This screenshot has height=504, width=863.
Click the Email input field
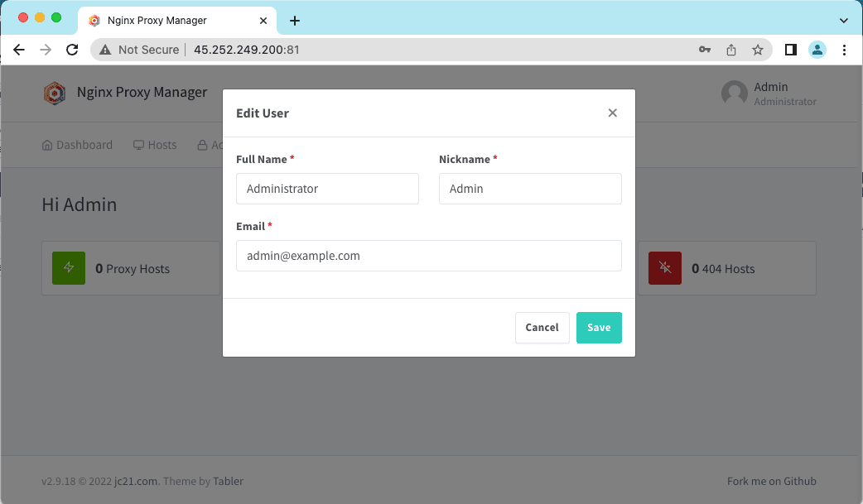pos(429,256)
